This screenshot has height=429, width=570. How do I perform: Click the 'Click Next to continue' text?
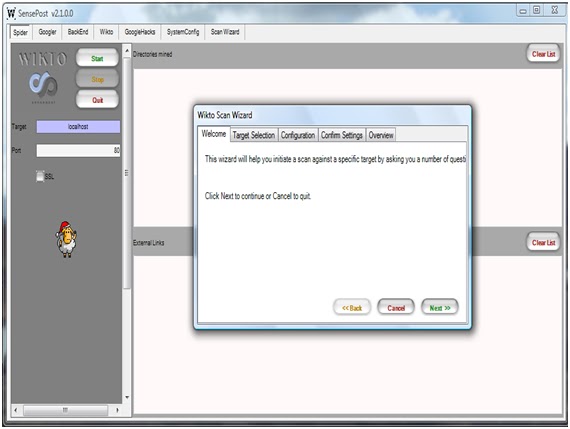[258, 196]
